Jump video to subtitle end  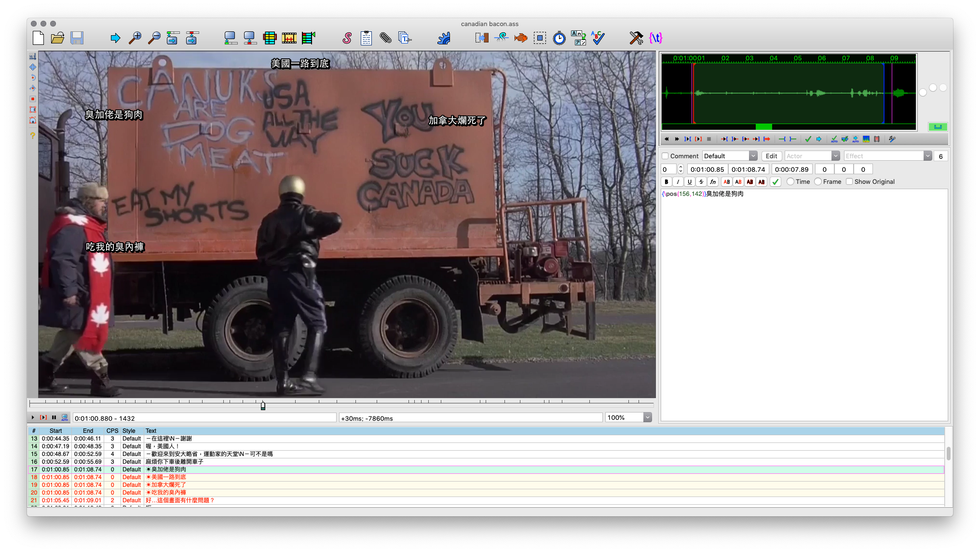[x=192, y=38]
